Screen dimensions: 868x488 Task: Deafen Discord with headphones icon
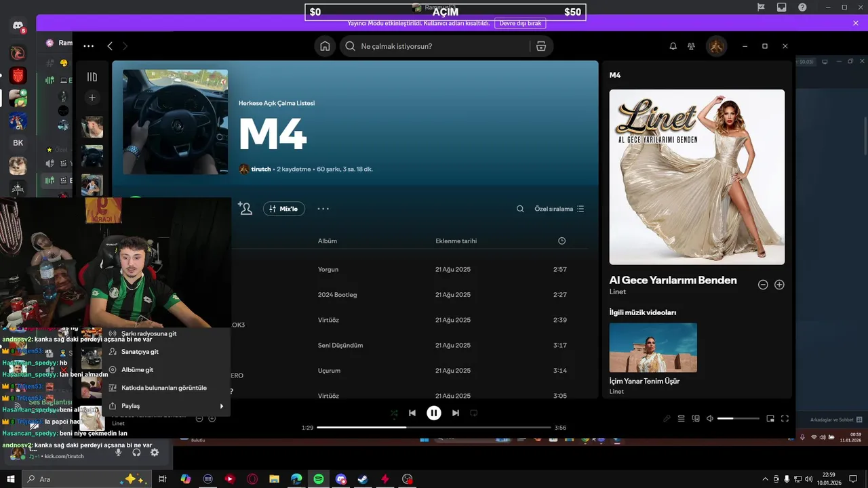[136, 452]
